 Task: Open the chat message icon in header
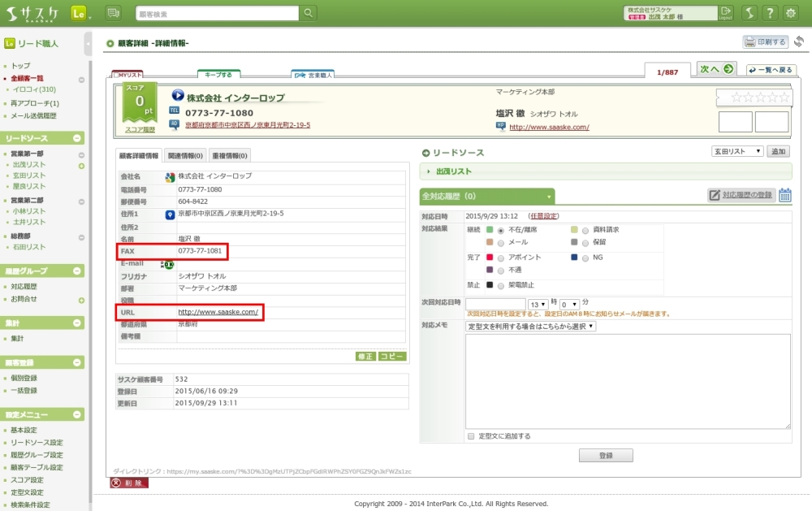pyautogui.click(x=113, y=13)
